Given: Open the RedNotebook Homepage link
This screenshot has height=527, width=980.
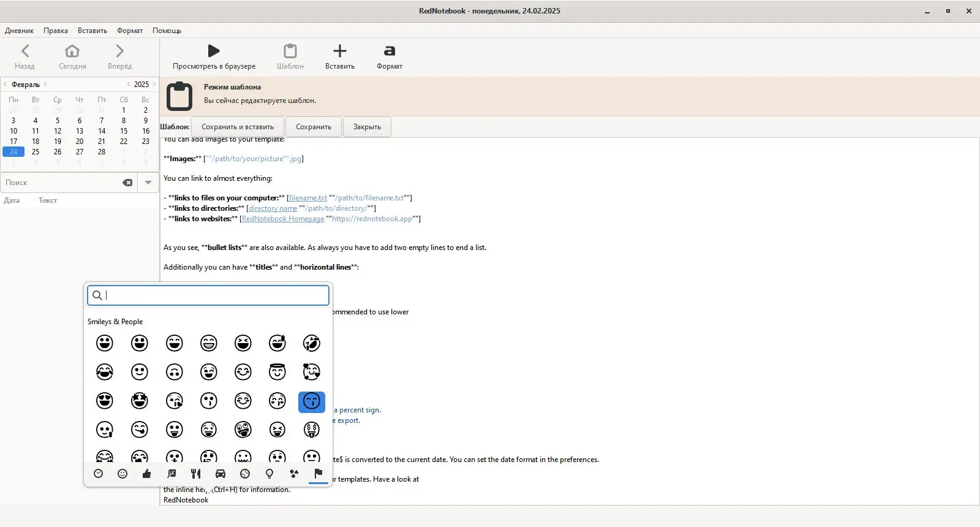Looking at the screenshot, I should pos(283,219).
